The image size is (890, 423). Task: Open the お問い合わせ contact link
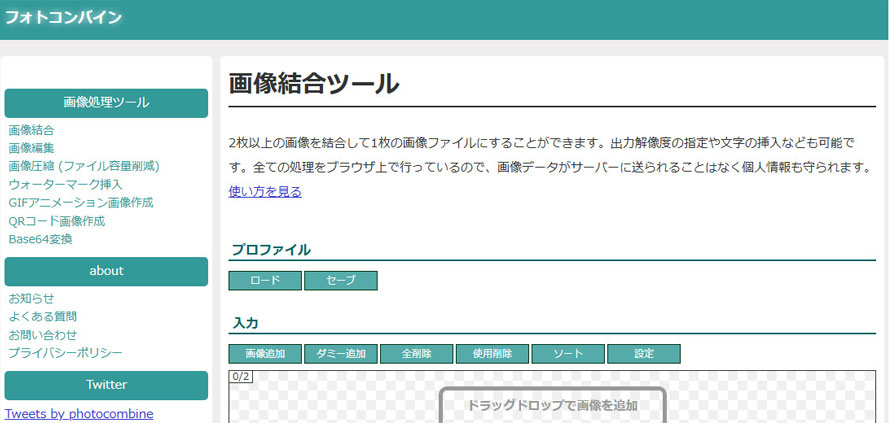pos(42,334)
